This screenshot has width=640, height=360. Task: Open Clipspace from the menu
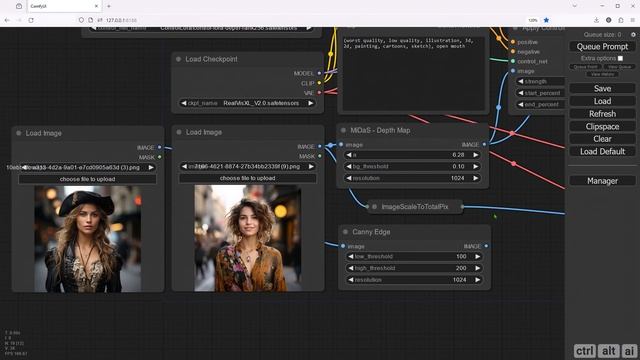pyautogui.click(x=602, y=127)
